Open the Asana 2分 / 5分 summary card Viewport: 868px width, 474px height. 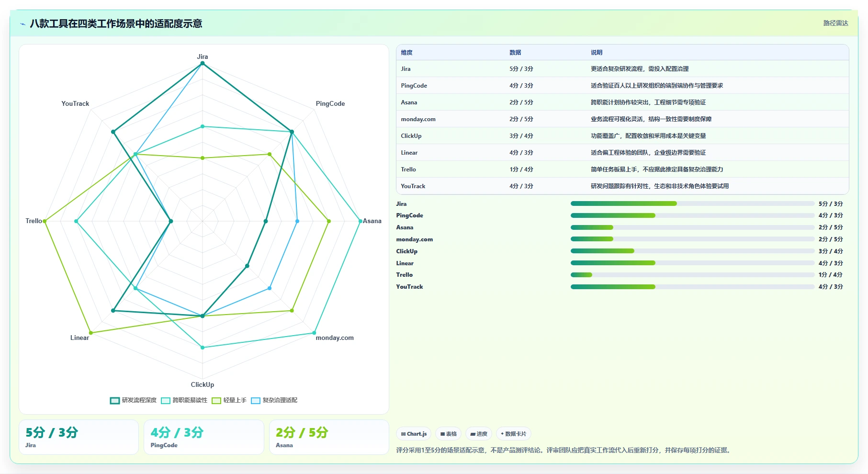point(329,437)
